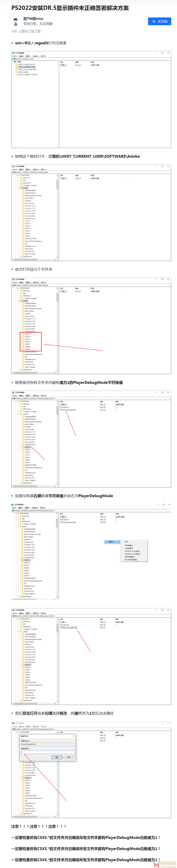Click the article title PS2022安装DR.5显示插件未正确签署解决方案
Screen dimensions: 177x868
tap(70, 8)
